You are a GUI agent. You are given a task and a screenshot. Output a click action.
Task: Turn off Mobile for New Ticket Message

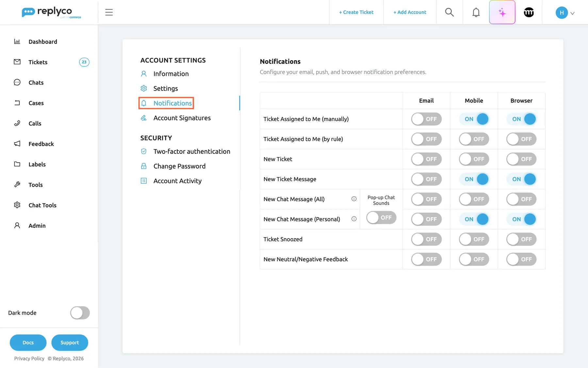click(x=474, y=179)
